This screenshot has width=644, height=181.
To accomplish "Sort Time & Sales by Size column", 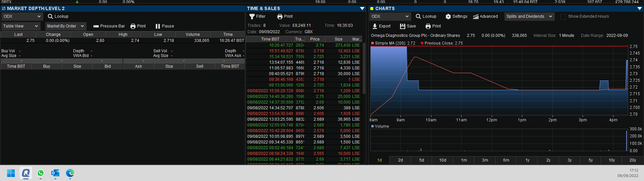I will pos(338,39).
